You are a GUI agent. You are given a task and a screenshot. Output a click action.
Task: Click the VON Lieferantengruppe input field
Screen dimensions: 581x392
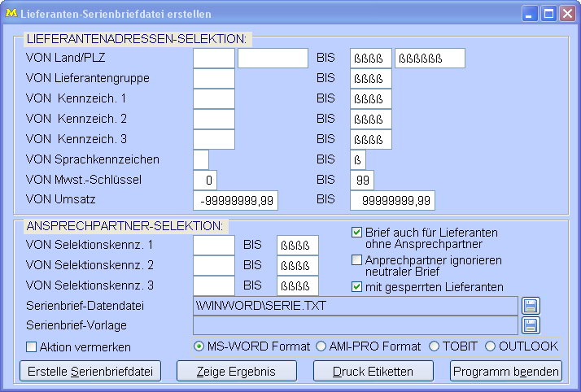click(x=213, y=79)
